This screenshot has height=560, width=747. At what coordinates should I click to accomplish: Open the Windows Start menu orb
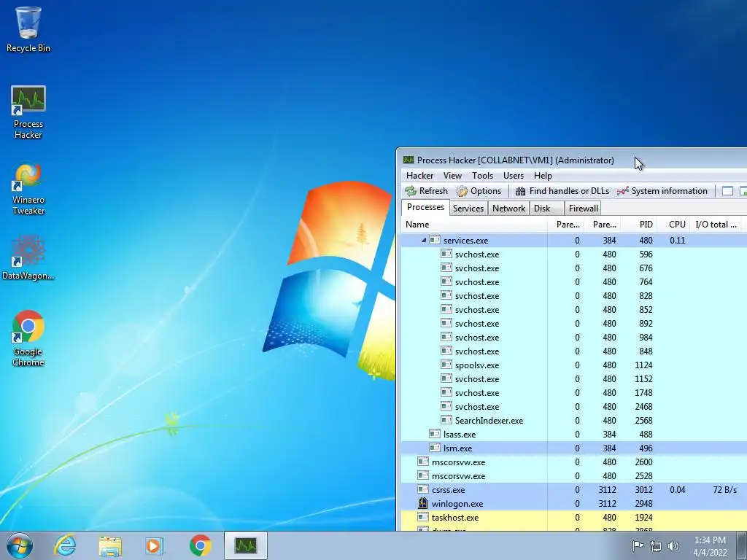[20, 545]
